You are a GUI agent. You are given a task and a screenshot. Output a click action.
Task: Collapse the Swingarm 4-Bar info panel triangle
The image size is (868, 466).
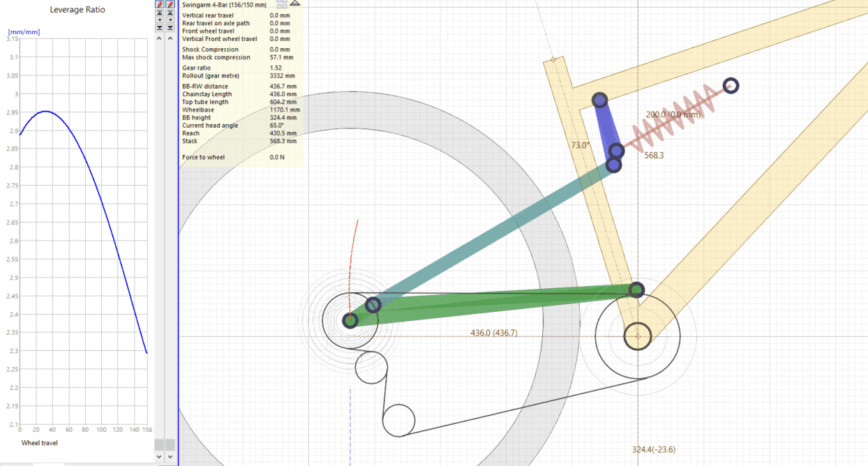(294, 3)
